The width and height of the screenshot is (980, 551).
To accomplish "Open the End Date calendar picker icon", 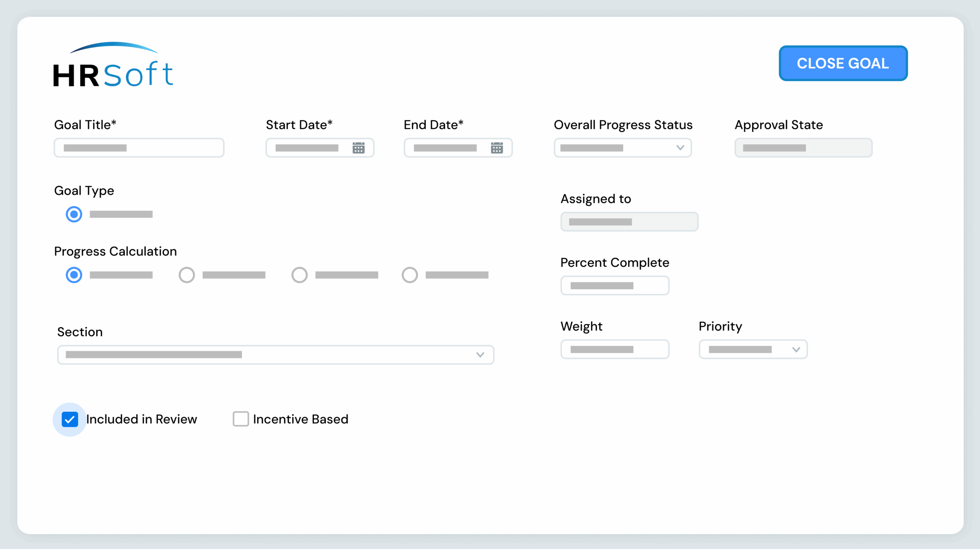I will click(x=497, y=148).
